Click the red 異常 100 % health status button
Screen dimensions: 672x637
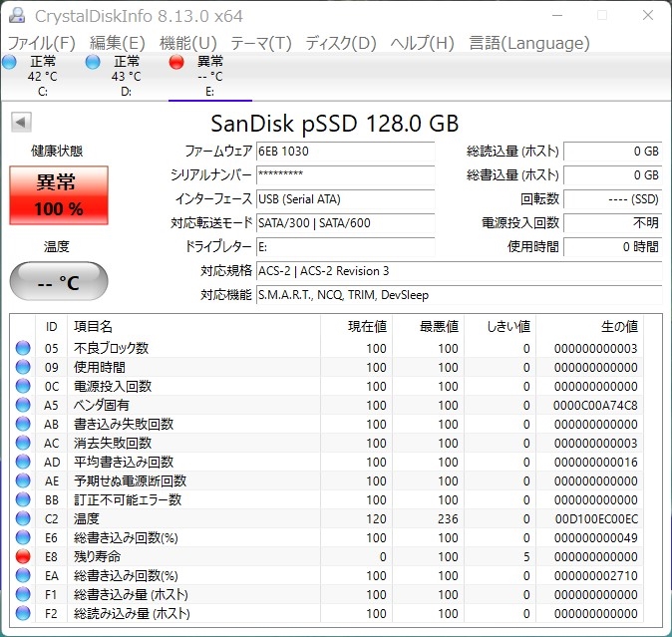[59, 195]
